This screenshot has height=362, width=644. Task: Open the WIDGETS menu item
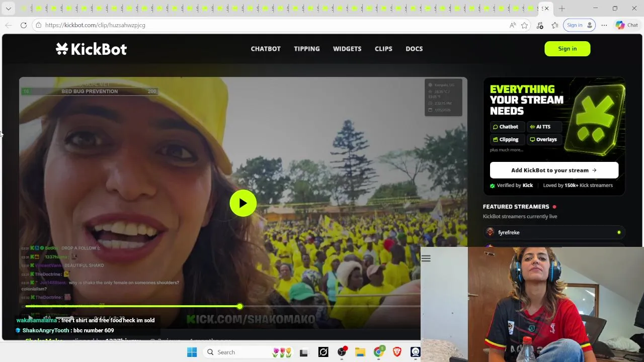pos(347,49)
